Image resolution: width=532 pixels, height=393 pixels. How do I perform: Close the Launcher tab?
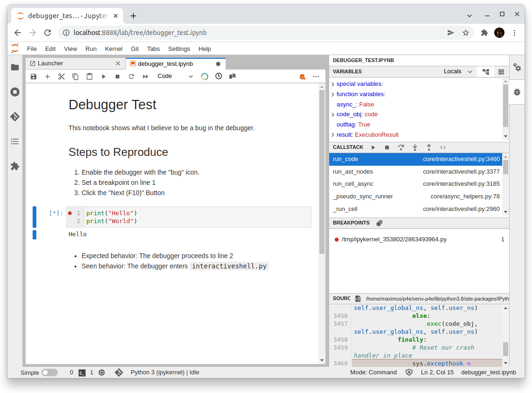pyautogui.click(x=118, y=63)
